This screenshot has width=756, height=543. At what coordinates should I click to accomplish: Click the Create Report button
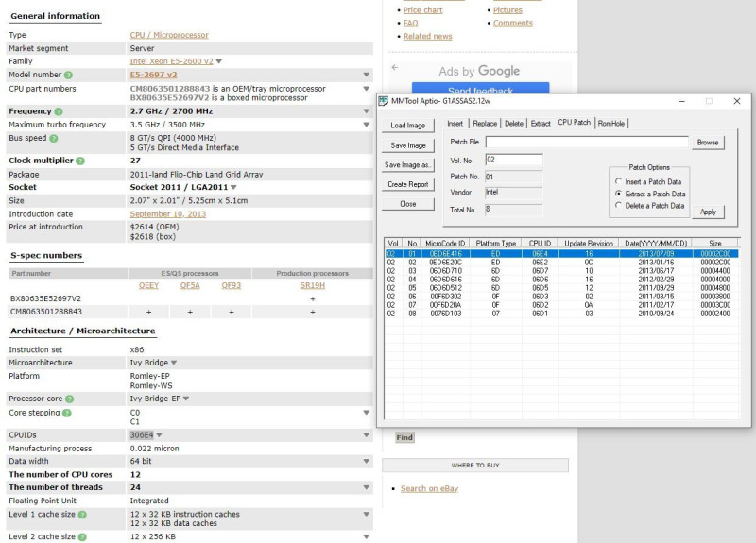click(x=408, y=184)
